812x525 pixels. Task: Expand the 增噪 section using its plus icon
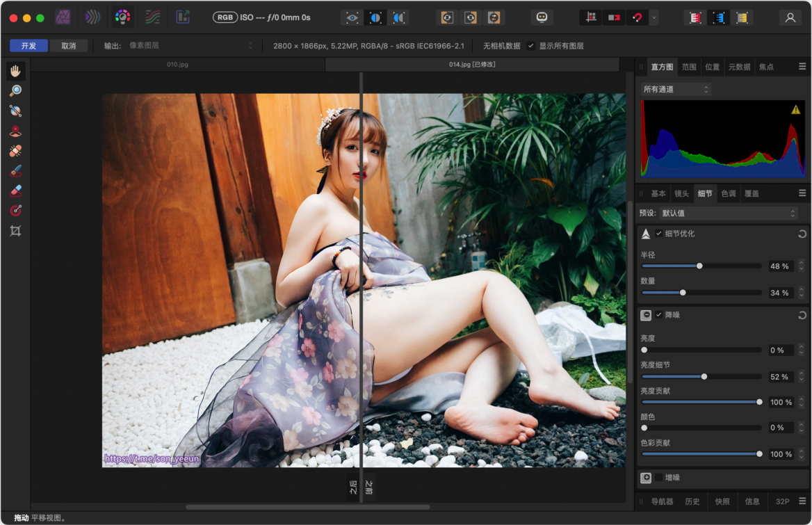[x=646, y=478]
